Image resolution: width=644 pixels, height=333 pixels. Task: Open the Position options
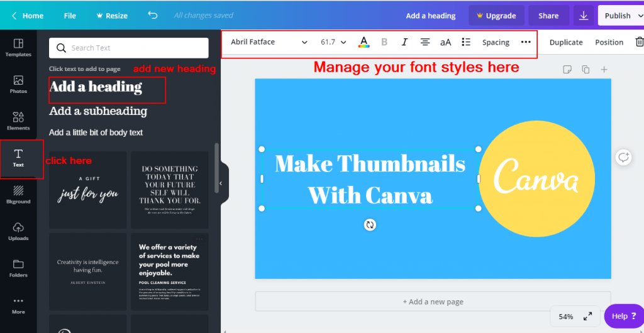(x=609, y=42)
